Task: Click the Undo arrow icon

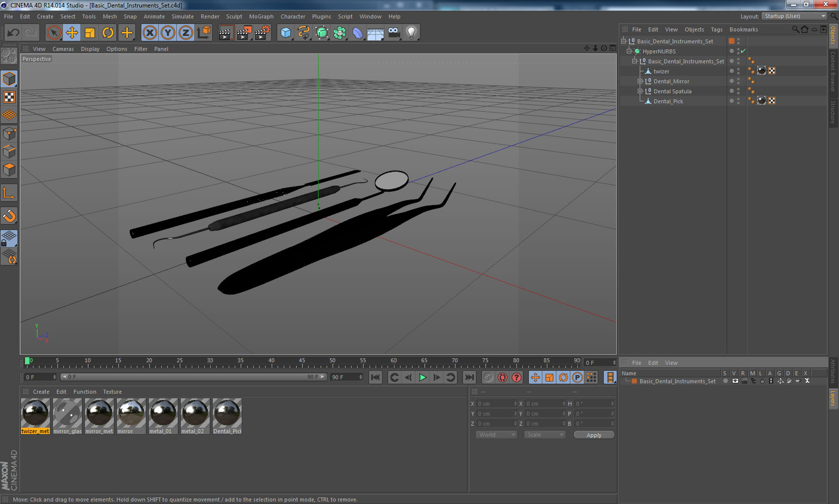Action: [13, 33]
